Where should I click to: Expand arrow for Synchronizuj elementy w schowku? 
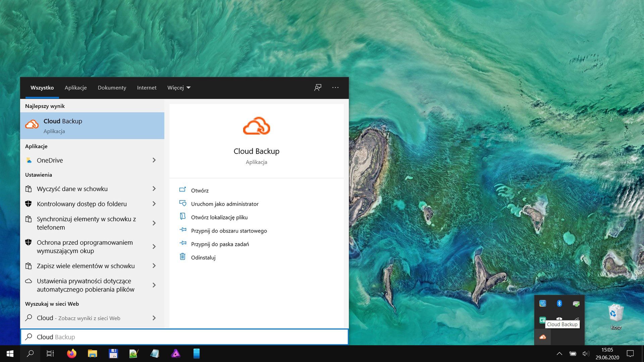click(154, 223)
